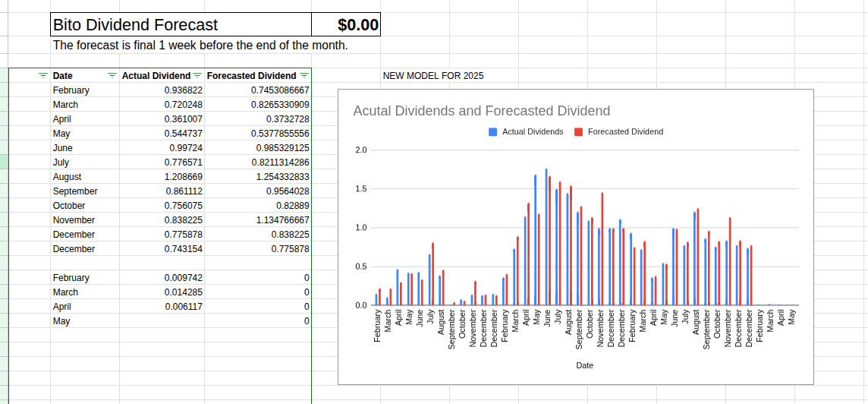Viewport: 868px width, 404px height.
Task: Click the Actual Dividends legend label
Action: coord(533,132)
